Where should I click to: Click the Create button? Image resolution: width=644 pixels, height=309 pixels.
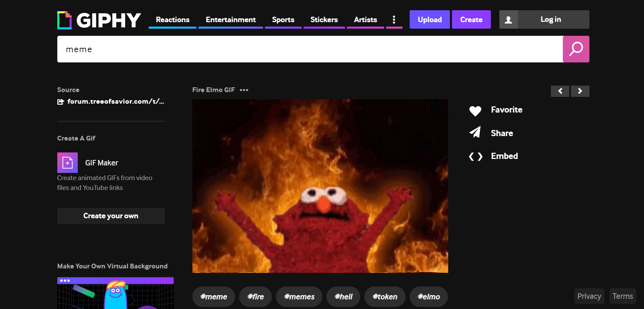coord(471,19)
